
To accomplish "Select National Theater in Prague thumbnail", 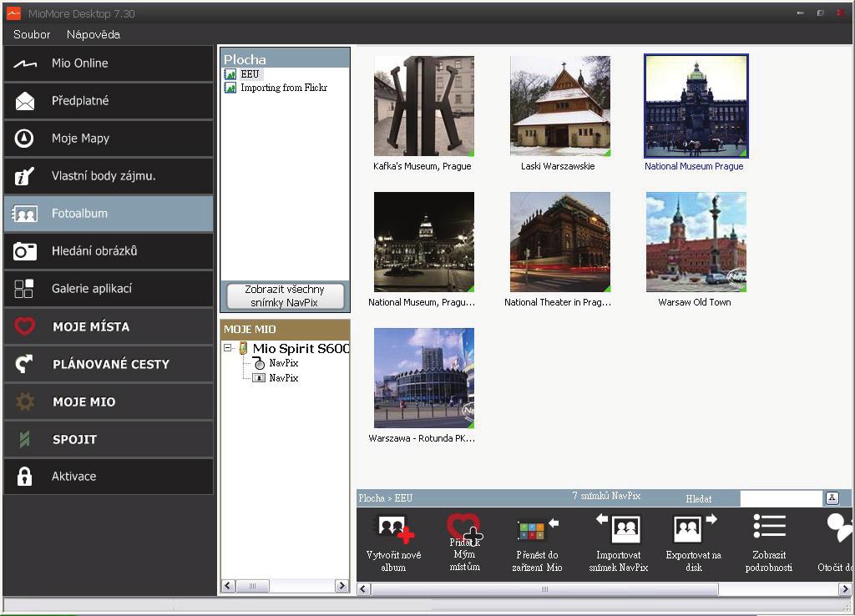I will (560, 242).
